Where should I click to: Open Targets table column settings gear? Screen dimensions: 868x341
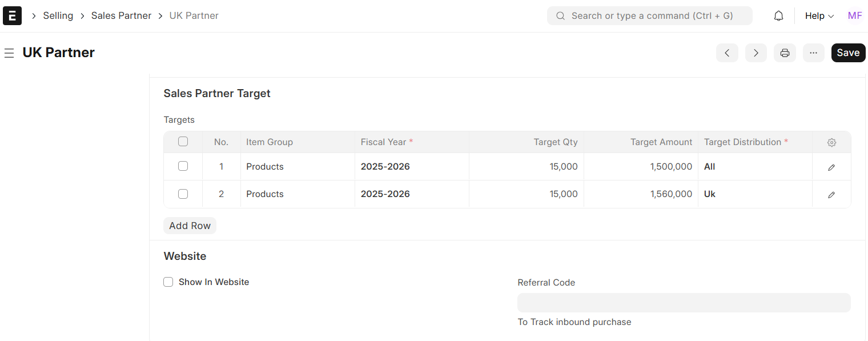coord(831,142)
